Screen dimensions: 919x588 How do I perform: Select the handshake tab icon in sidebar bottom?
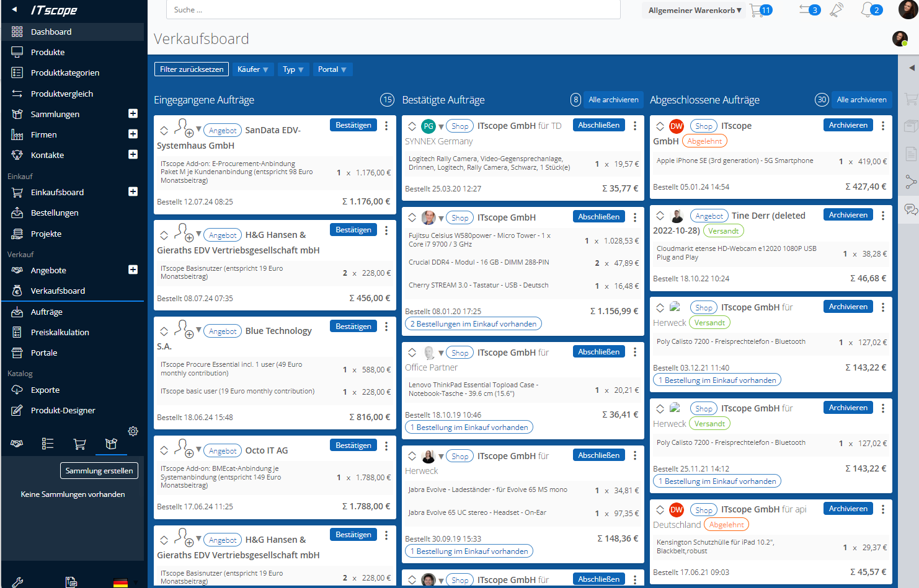click(x=17, y=444)
